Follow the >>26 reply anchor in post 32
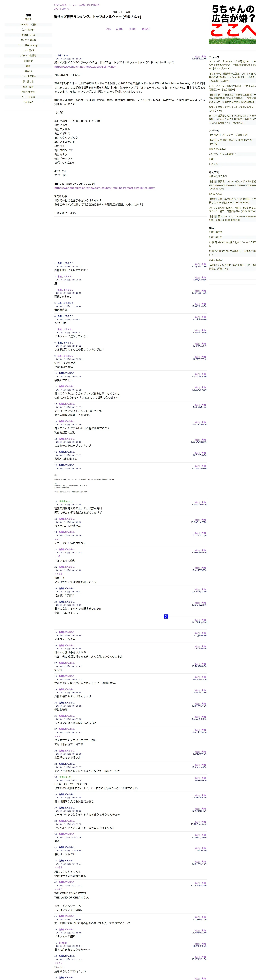 (x=58, y=736)
